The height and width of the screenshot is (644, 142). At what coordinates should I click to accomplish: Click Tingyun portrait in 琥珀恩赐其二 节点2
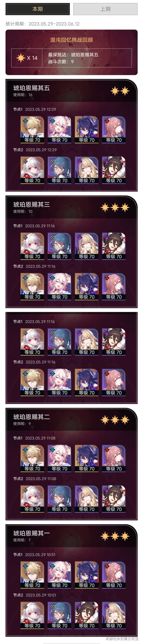pos(114,499)
